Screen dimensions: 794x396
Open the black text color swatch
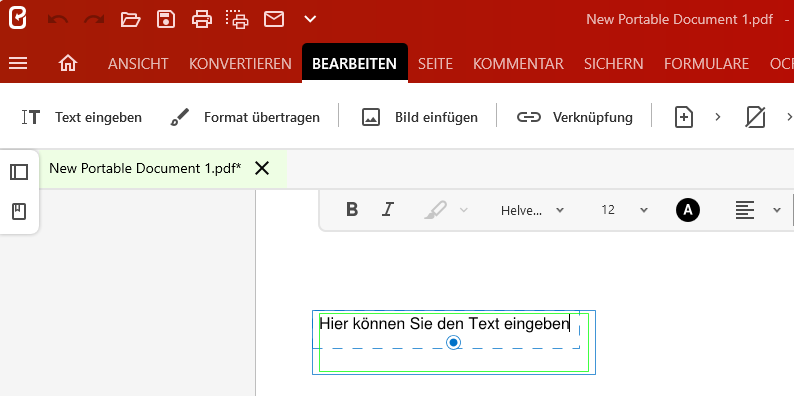pos(688,210)
